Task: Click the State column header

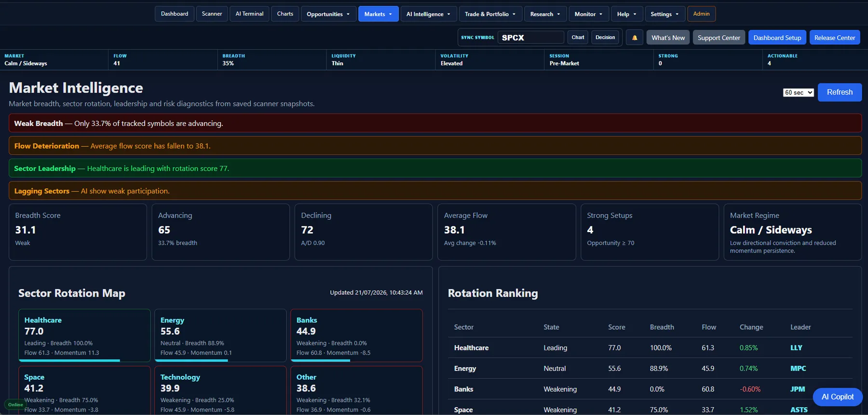Action: [551, 327]
